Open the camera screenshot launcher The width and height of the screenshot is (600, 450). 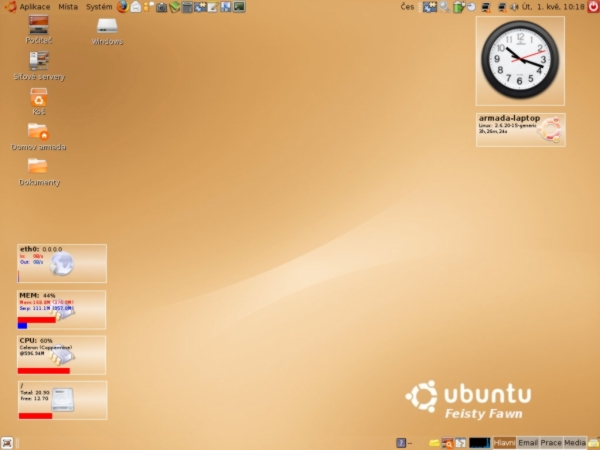161,7
